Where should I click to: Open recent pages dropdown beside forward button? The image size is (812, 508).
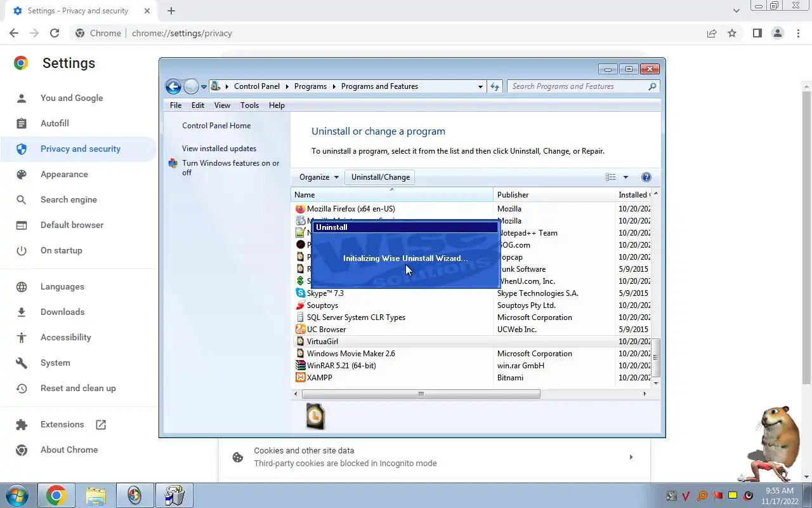pos(204,87)
